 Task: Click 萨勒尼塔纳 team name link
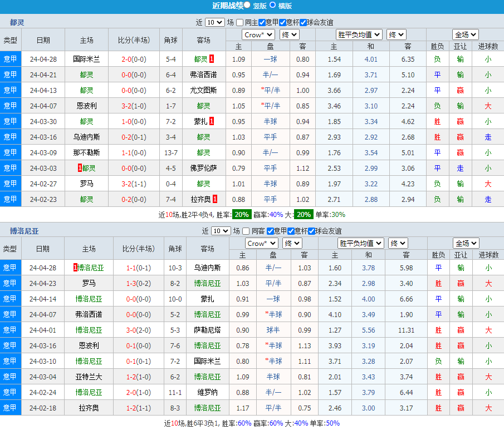pyautogui.click(x=207, y=330)
